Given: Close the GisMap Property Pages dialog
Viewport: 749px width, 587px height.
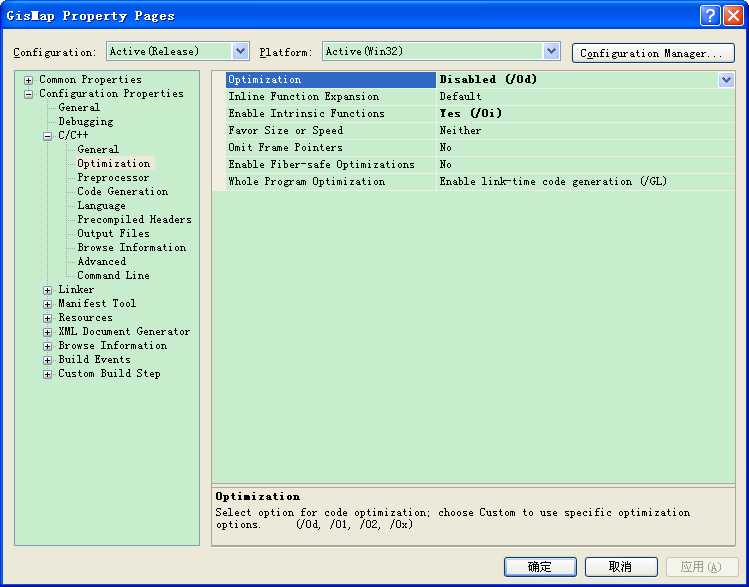Looking at the screenshot, I should pyautogui.click(x=733, y=16).
